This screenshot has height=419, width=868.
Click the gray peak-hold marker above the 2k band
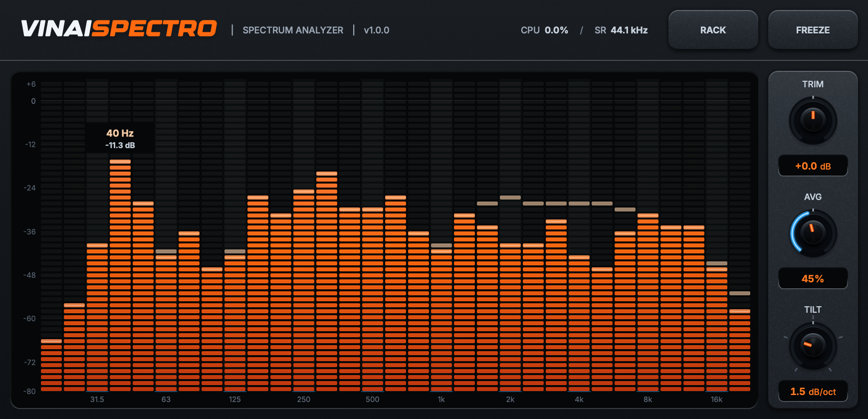[x=510, y=198]
